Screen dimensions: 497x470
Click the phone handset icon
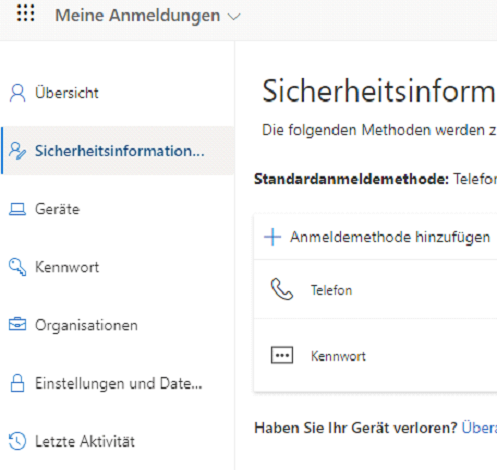(282, 289)
